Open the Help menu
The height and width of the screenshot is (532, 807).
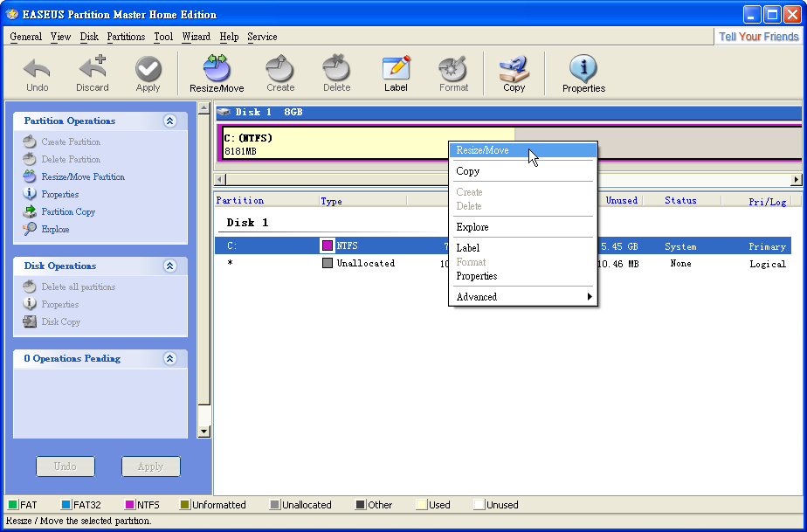click(x=229, y=37)
